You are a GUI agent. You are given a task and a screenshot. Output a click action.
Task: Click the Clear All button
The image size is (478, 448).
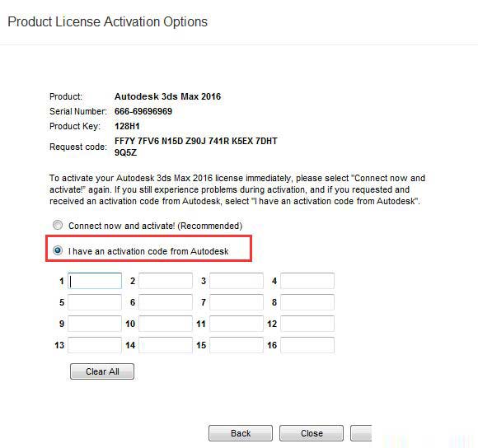pyautogui.click(x=102, y=371)
